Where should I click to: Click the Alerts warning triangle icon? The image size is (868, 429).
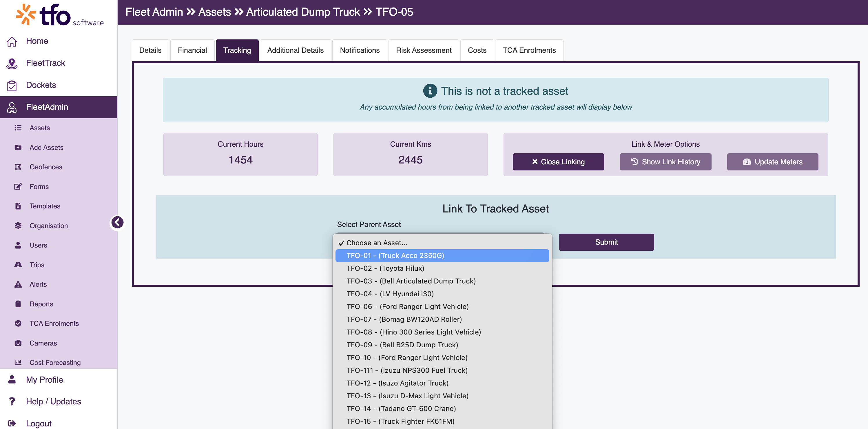pos(18,284)
